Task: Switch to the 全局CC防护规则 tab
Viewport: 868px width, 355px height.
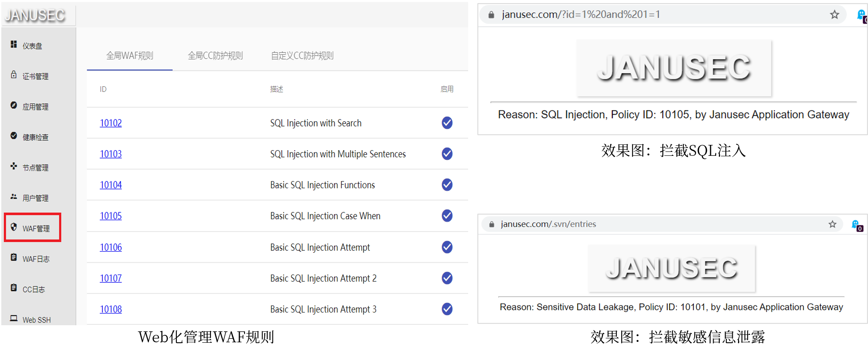Action: [x=215, y=56]
